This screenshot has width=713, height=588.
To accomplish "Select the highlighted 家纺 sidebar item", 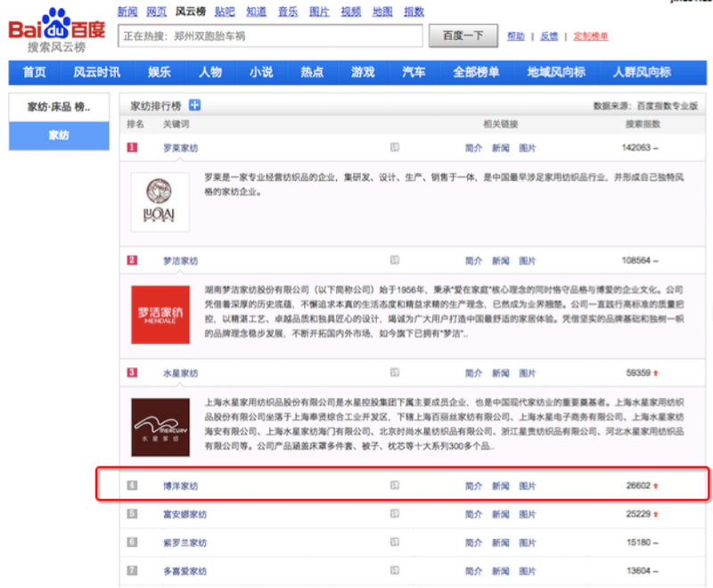I will tap(59, 135).
